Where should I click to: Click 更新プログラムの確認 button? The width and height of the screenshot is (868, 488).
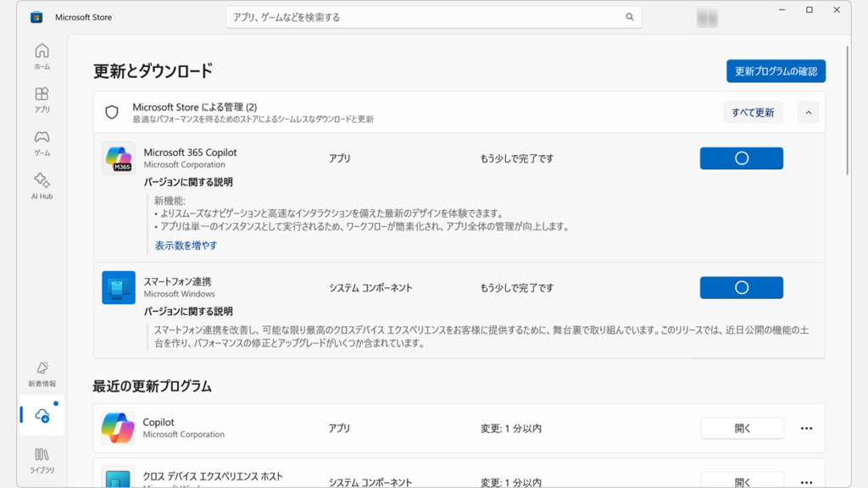click(x=776, y=71)
